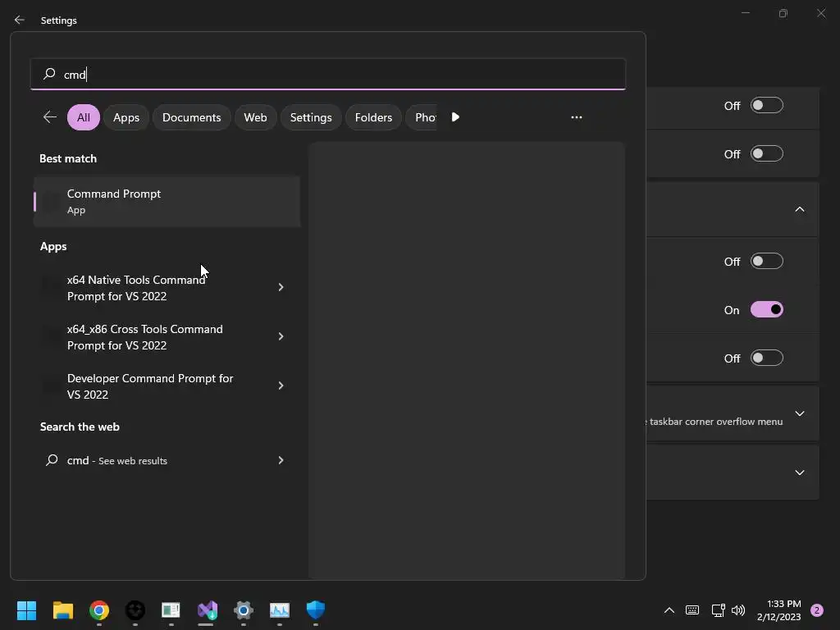Viewport: 840px width, 630px height.
Task: Click the network tray icon
Action: (718, 609)
